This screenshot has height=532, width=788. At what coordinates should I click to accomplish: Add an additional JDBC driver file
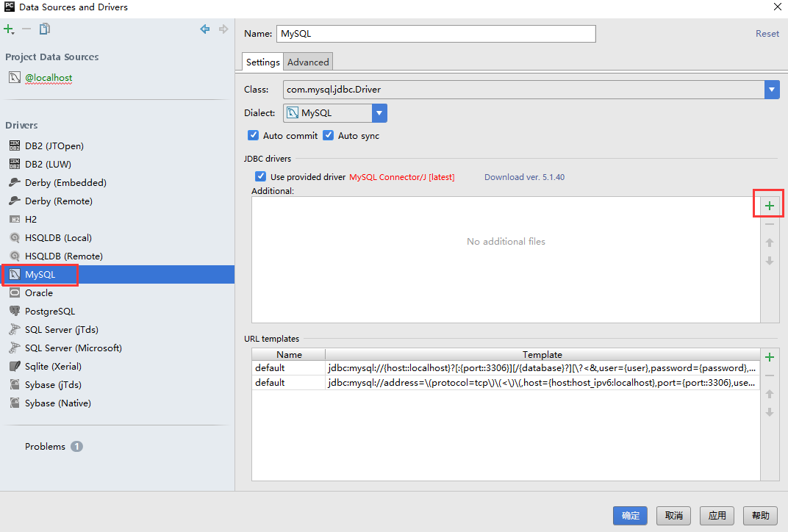tap(770, 206)
